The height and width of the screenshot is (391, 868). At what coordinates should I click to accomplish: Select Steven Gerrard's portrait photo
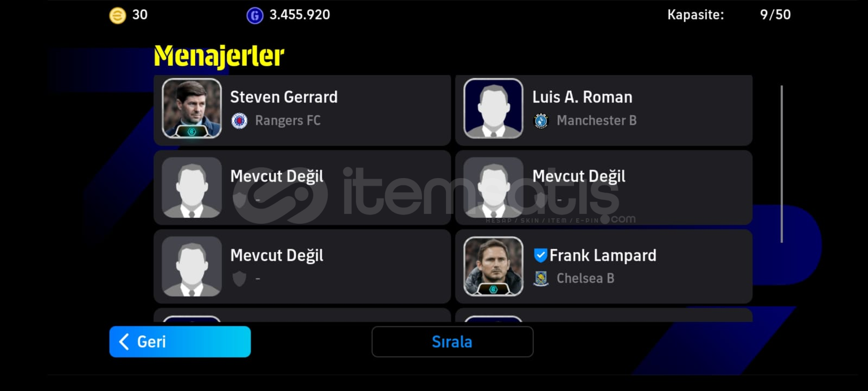coord(192,108)
